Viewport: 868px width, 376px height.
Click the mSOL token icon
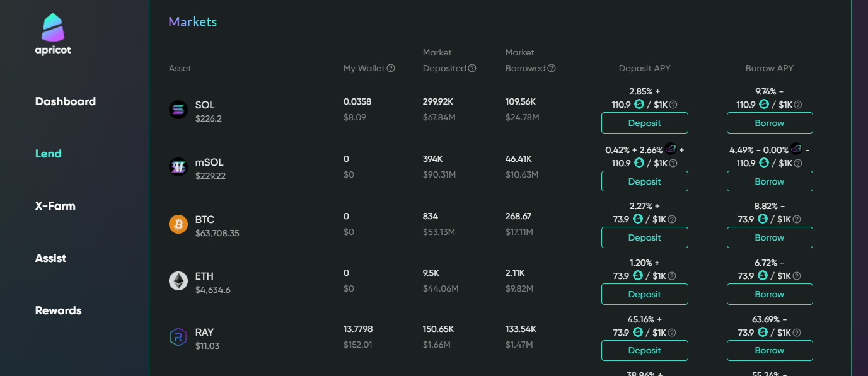(x=178, y=167)
